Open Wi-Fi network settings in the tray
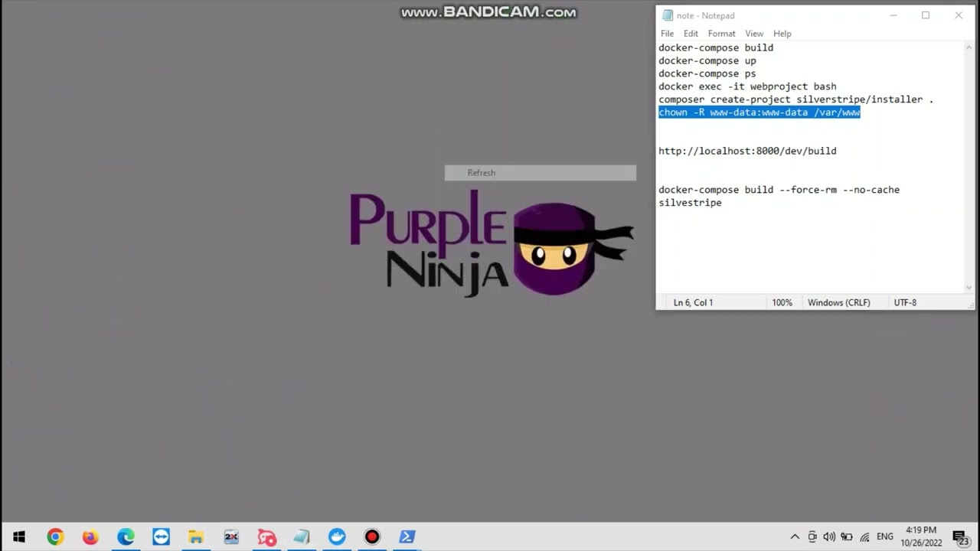 pyautogui.click(x=864, y=537)
